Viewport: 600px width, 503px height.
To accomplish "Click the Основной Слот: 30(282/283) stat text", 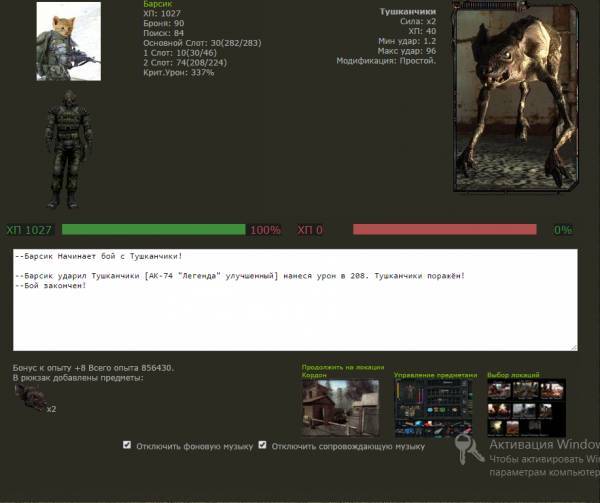I will pos(202,43).
